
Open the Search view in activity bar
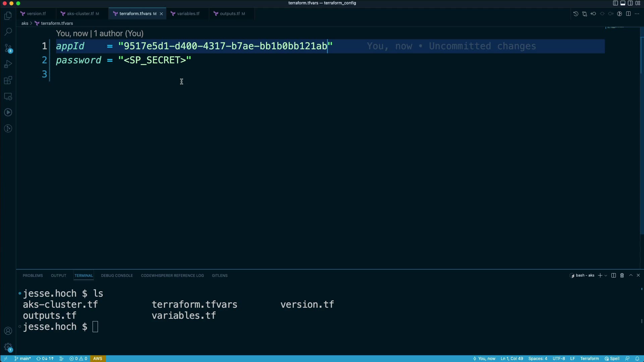[8, 32]
